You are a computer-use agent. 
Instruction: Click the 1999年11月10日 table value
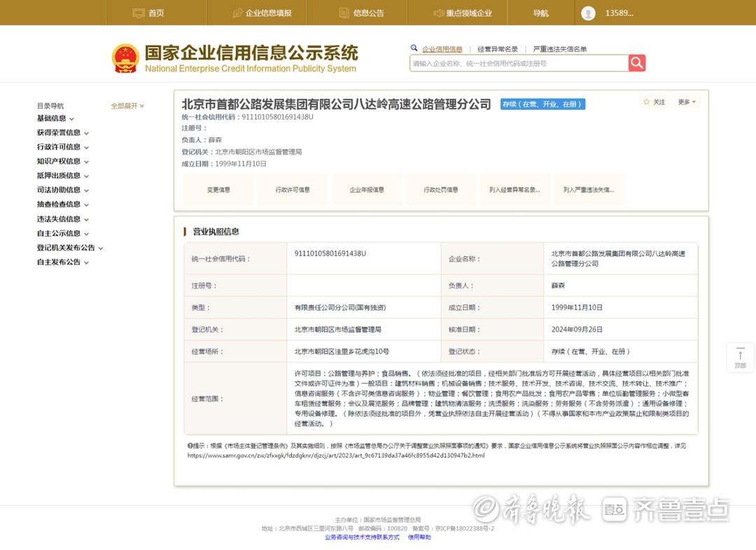(x=577, y=307)
